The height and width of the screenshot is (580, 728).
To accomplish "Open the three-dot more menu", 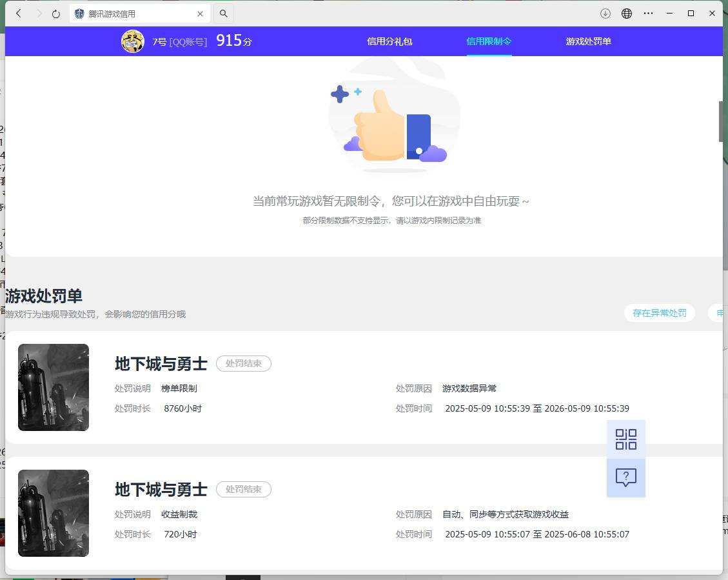I will tap(649, 14).
